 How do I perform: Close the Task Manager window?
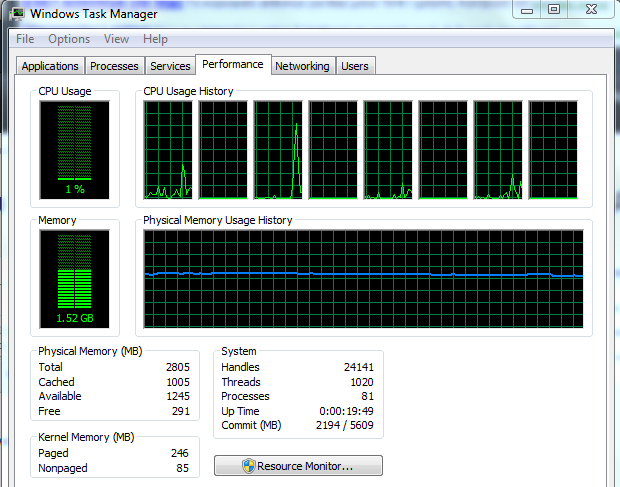pyautogui.click(x=591, y=10)
